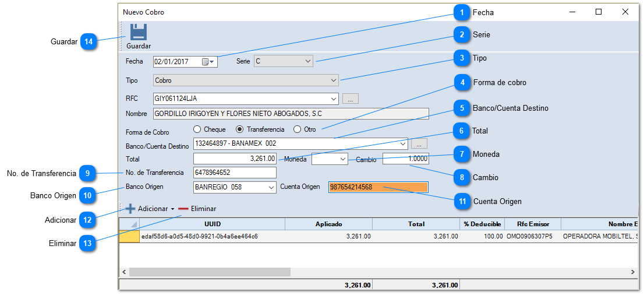Sort by the UUID column header
The height and width of the screenshot is (295, 644).
pos(212,224)
